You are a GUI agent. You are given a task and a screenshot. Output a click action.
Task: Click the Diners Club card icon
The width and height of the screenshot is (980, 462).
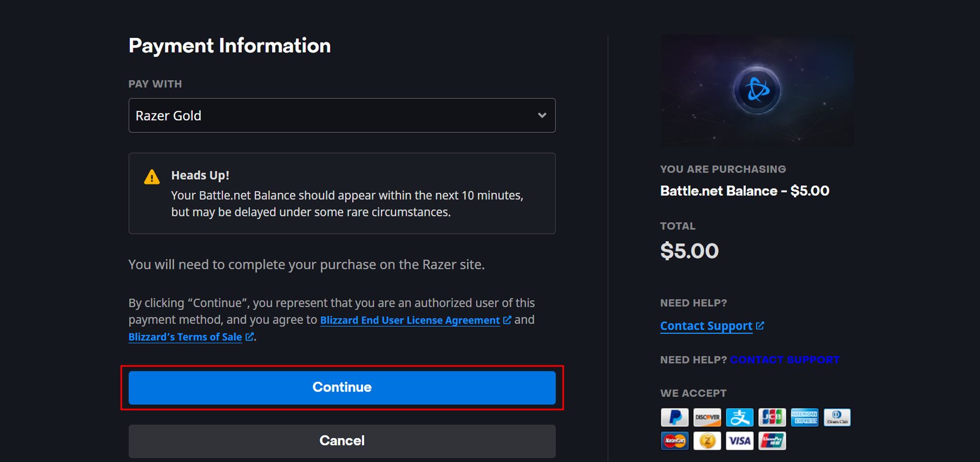point(837,418)
